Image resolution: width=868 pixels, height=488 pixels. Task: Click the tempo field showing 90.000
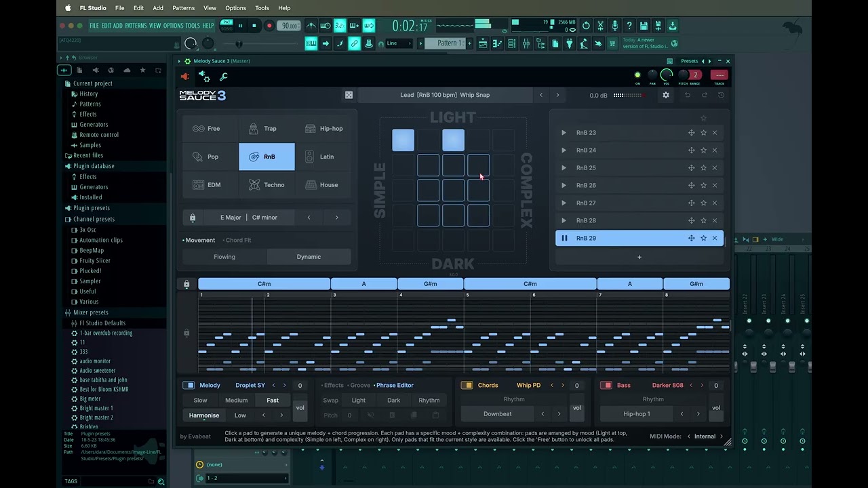[290, 26]
